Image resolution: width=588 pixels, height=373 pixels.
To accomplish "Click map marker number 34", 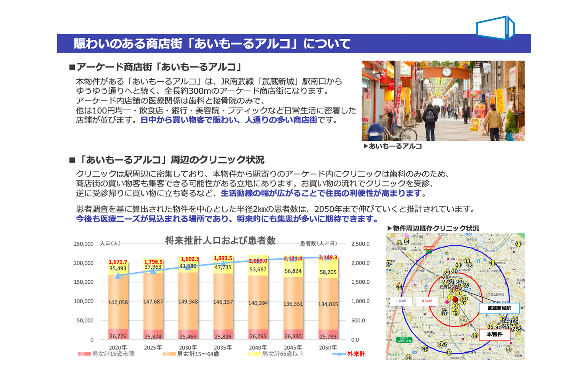I will pyautogui.click(x=474, y=336).
